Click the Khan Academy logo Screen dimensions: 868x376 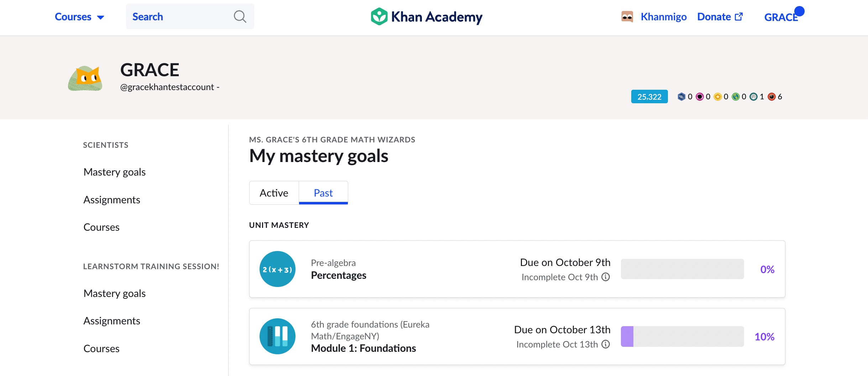[426, 16]
